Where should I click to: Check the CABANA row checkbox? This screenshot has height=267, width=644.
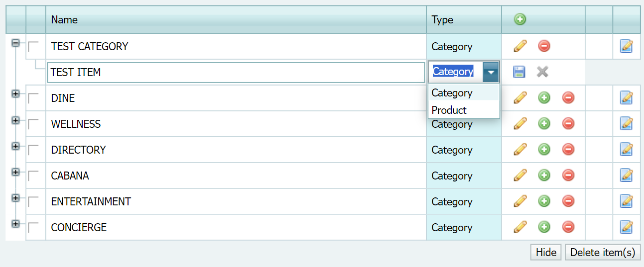(x=33, y=176)
